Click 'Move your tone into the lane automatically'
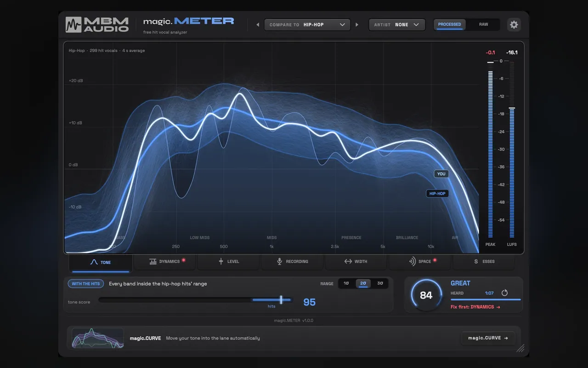Viewport: 588px width, 368px height. (213, 338)
